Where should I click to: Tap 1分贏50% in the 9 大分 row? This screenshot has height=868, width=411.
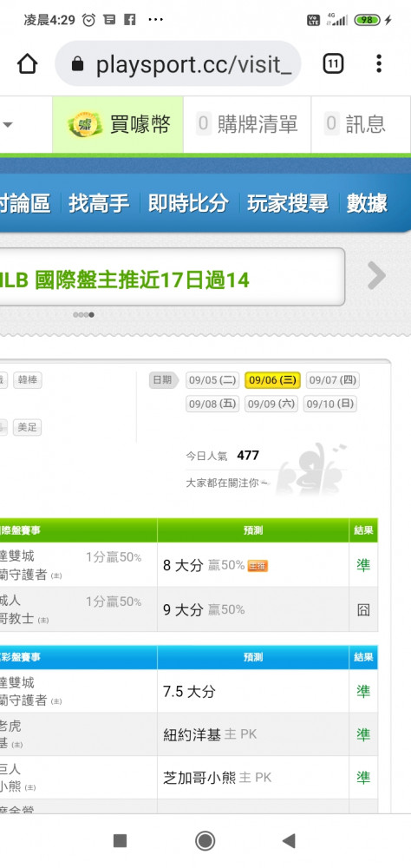point(114,602)
